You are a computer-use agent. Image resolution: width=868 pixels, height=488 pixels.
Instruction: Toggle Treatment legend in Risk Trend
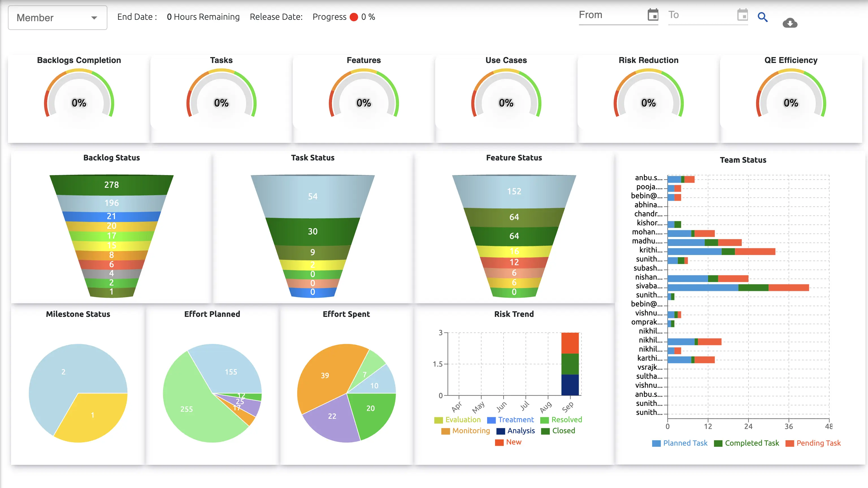[511, 420]
